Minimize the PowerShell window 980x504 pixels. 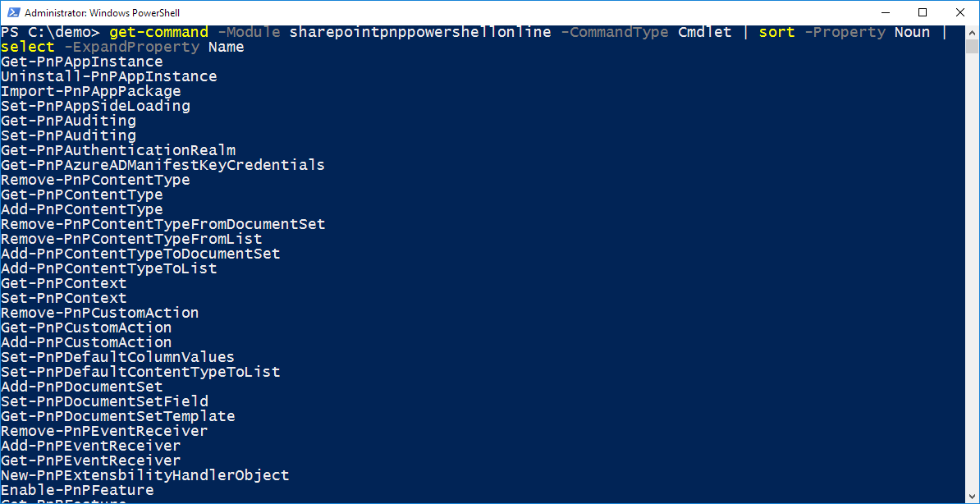click(886, 11)
